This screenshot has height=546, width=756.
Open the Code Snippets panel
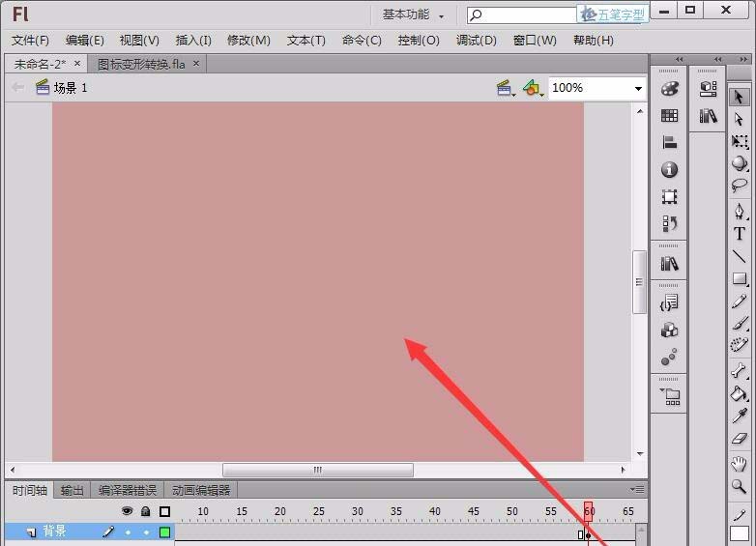669,303
